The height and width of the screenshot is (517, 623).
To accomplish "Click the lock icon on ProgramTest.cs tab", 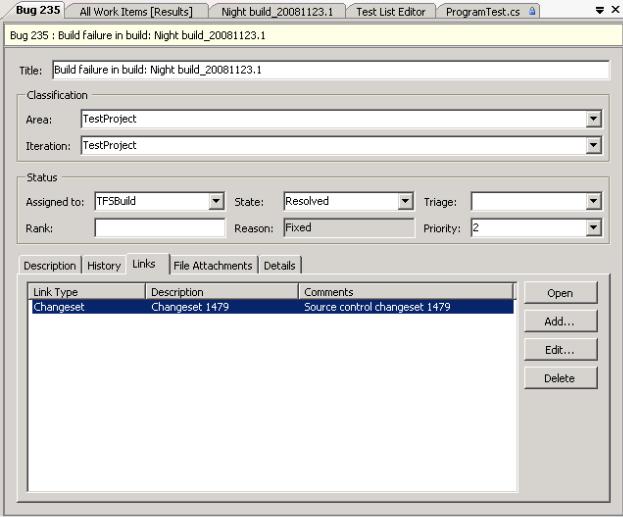I will [x=531, y=11].
